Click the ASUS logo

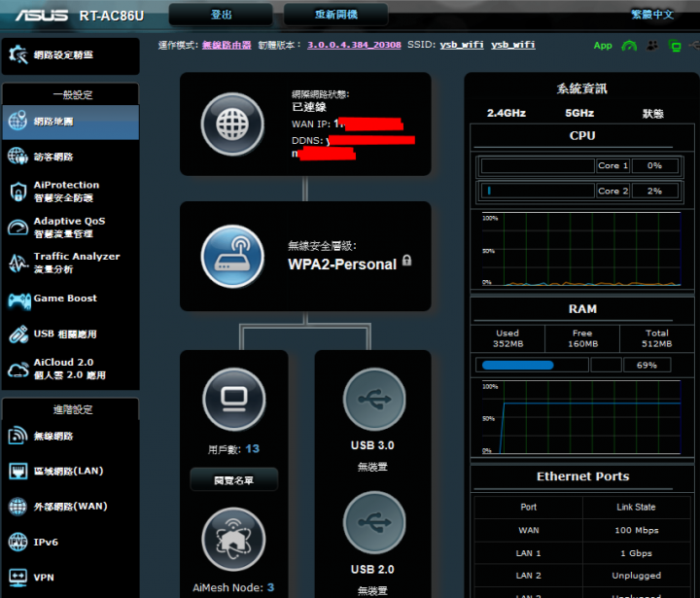tap(42, 16)
